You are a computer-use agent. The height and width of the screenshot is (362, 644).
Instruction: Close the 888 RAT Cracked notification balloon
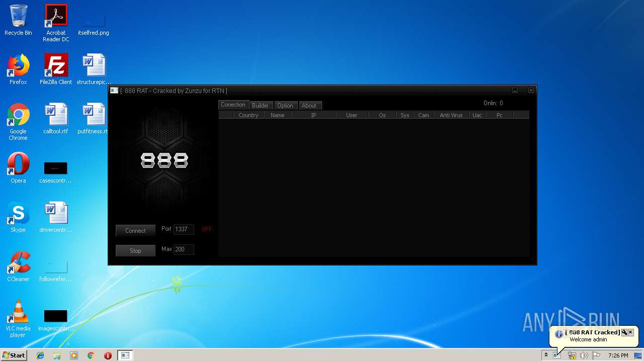coord(630,332)
